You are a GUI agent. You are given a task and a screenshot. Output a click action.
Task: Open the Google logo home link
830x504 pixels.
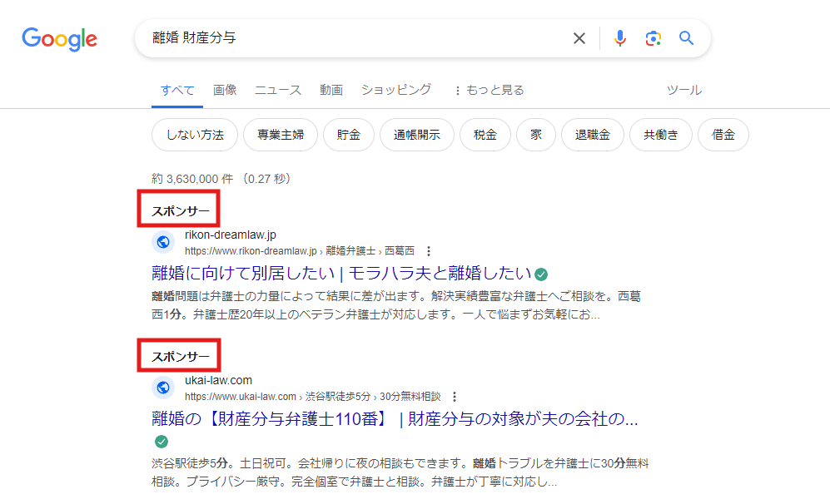(59, 39)
